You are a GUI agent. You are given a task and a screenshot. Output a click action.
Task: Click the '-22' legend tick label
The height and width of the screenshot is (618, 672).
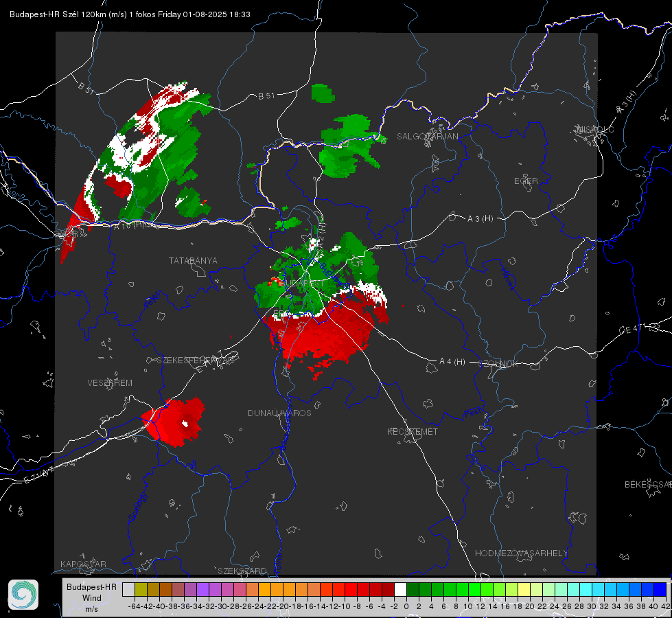(x=270, y=606)
